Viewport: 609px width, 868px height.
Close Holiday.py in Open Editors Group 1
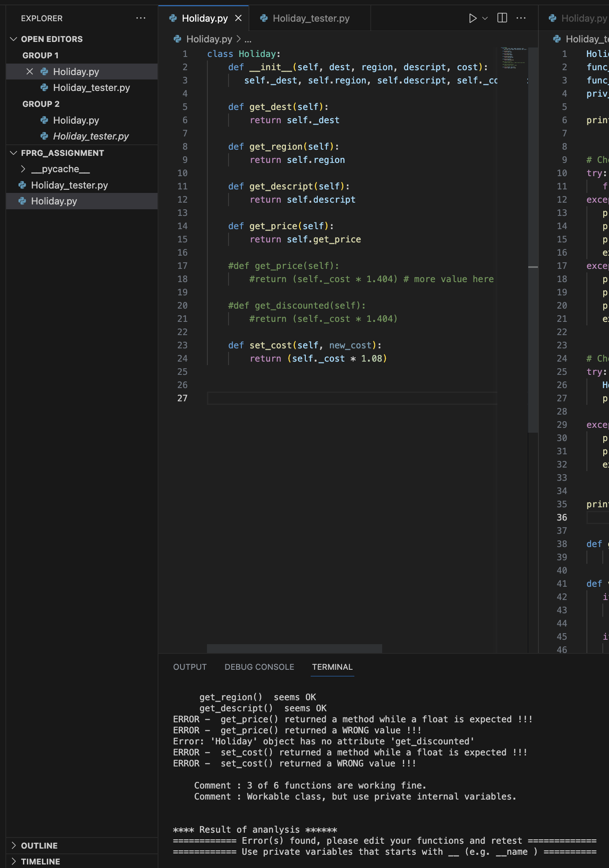click(30, 72)
